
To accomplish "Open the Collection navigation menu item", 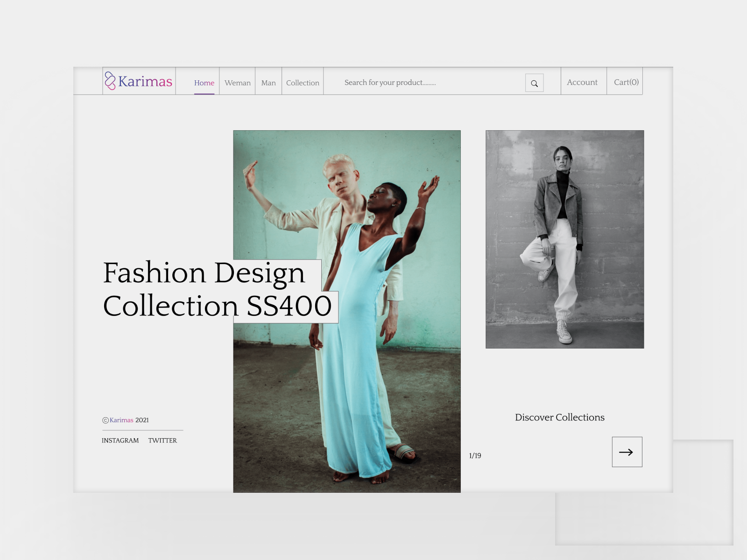I will pos(303,83).
